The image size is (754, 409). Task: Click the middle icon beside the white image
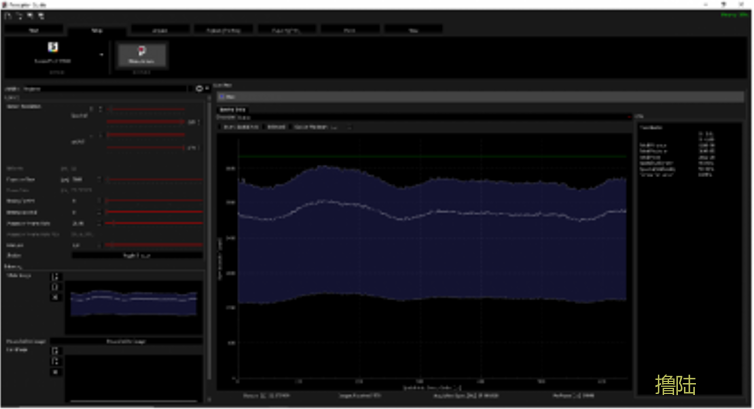coord(55,287)
